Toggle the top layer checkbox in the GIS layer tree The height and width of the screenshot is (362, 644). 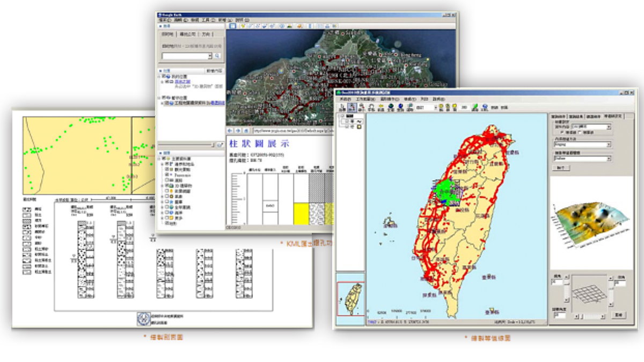tap(342, 116)
